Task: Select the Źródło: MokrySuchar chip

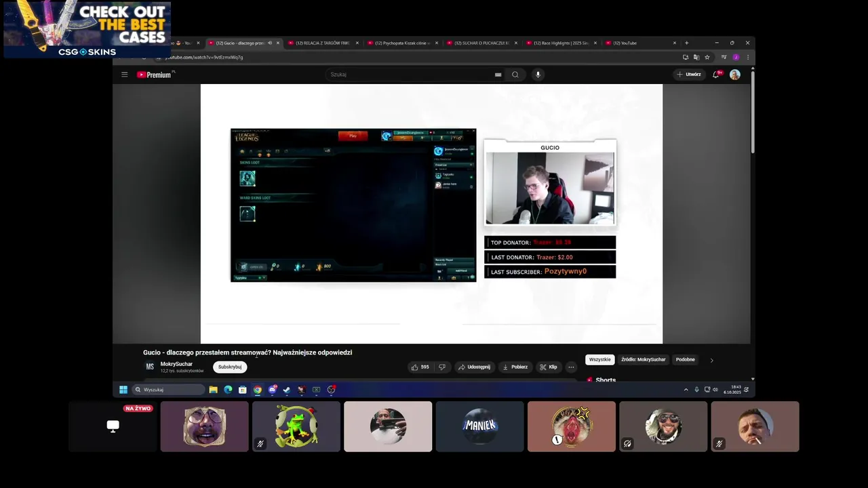Action: [x=643, y=360]
